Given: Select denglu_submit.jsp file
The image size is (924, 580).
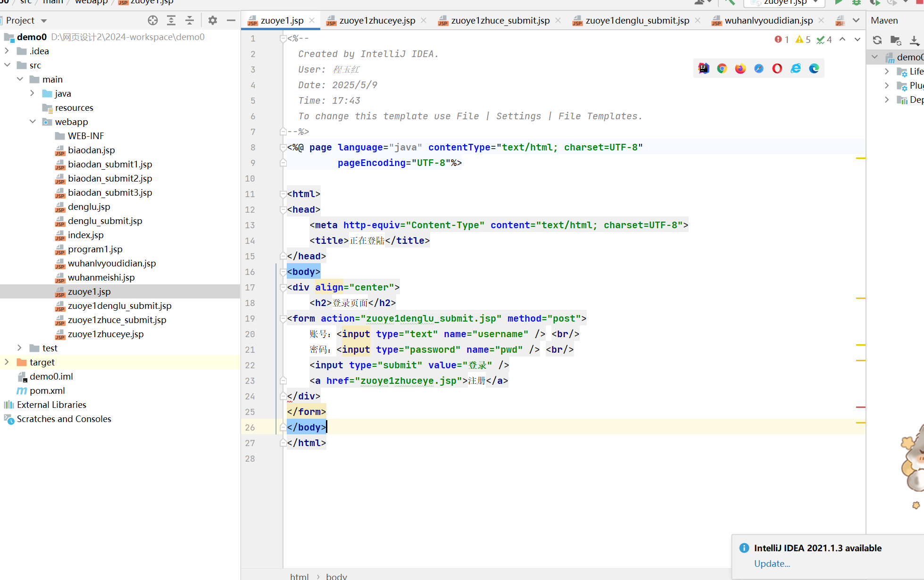Looking at the screenshot, I should 105,221.
